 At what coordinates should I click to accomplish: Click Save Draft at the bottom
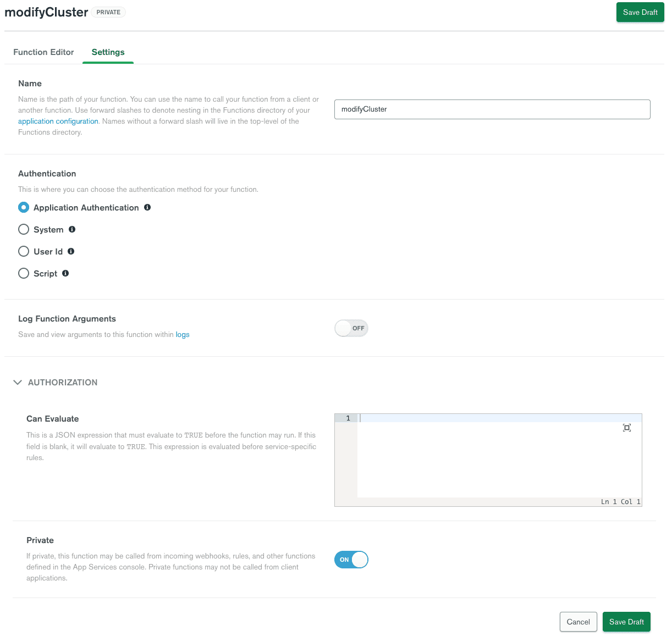pyautogui.click(x=626, y=622)
